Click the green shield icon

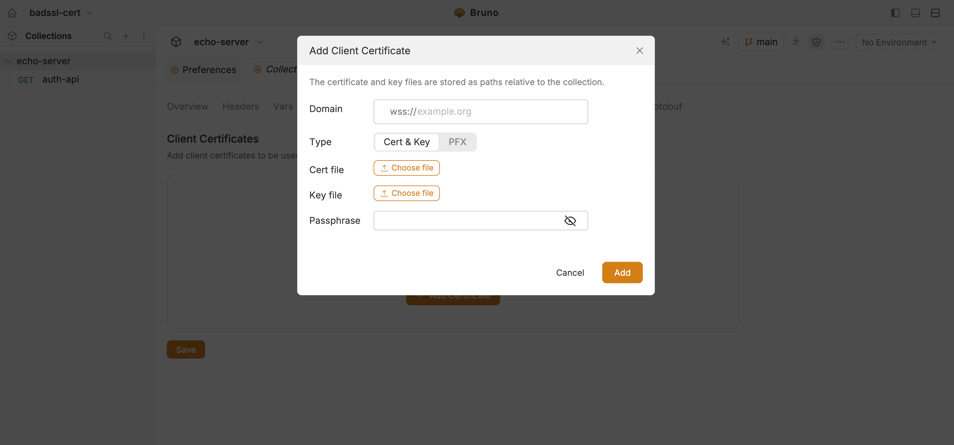click(x=816, y=42)
